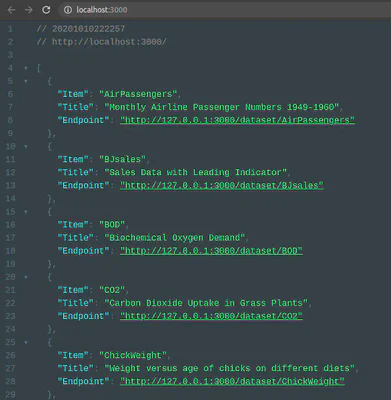Follow the BOD dataset endpoint link
Screen dimensions: 391x400
pos(211,251)
